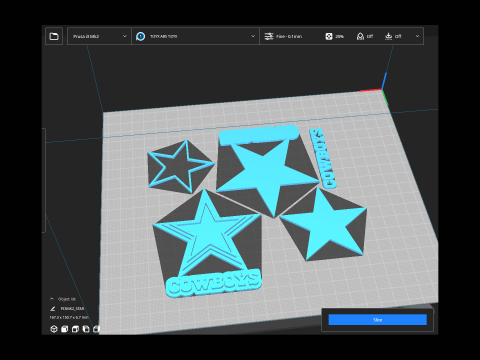Screen dimensions: 480x360
Task: Click the pencil edit icon beside the job name
Action: [53, 309]
